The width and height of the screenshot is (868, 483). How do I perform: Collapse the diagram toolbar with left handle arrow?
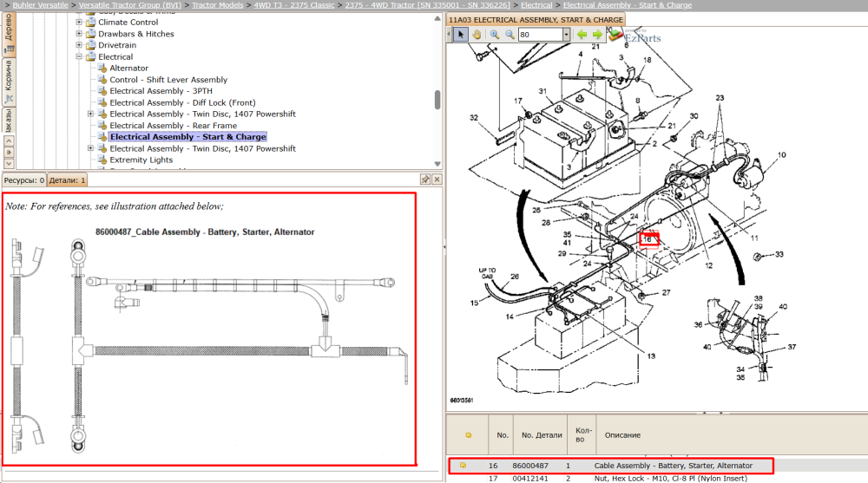coord(449,35)
